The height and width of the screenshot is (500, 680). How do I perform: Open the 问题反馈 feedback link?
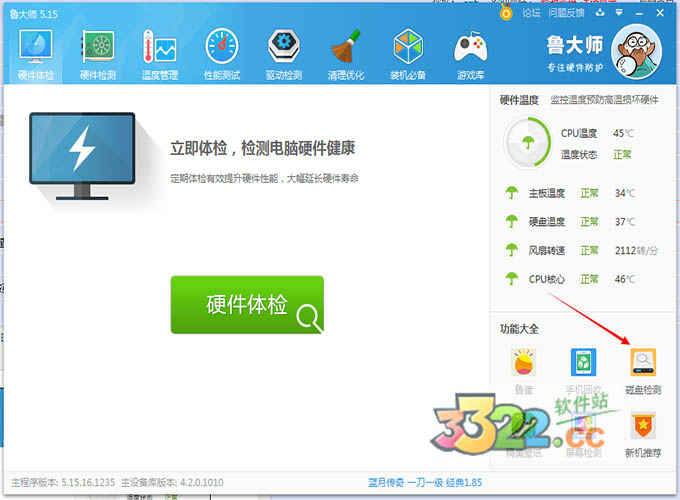(566, 13)
